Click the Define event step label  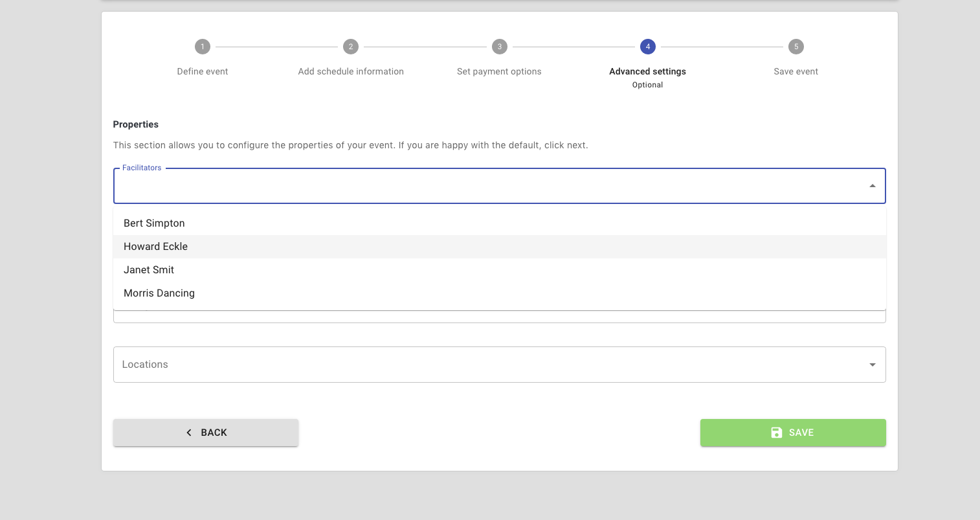pyautogui.click(x=202, y=71)
